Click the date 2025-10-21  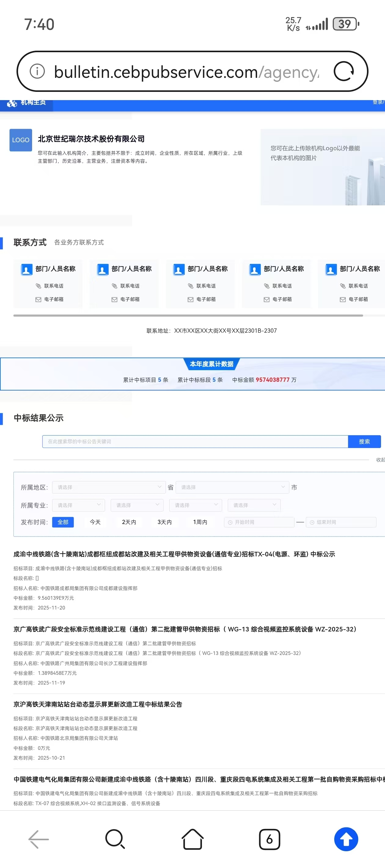tap(51, 758)
